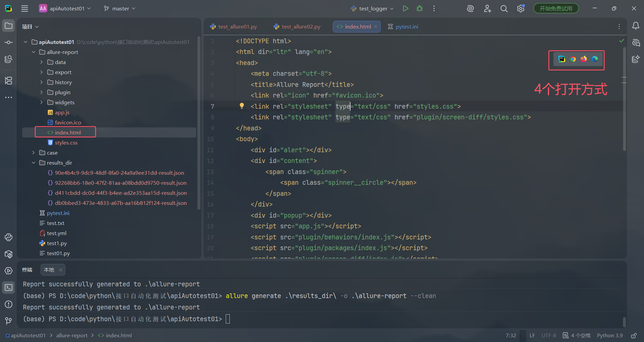
Task: Click LF line separator widget
Action: coord(532,336)
